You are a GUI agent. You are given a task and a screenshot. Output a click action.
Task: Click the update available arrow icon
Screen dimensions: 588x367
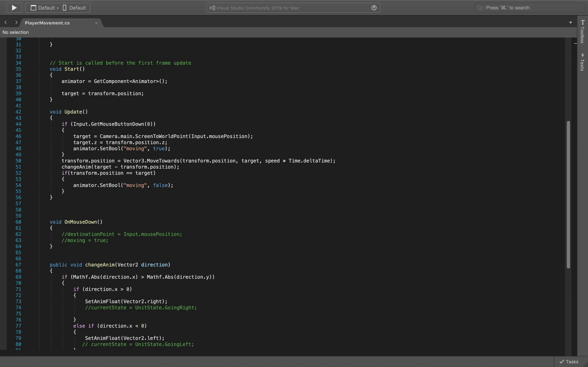click(x=374, y=8)
